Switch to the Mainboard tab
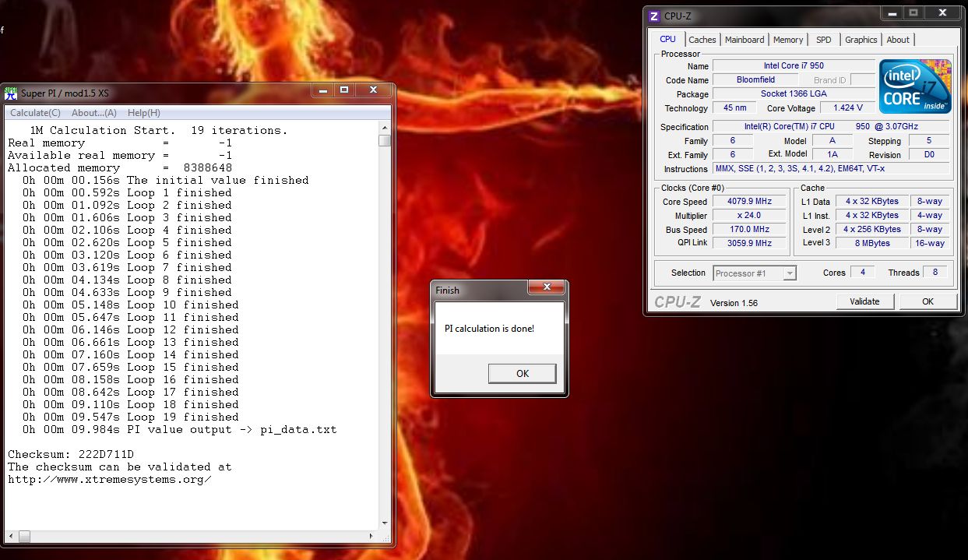Image resolution: width=968 pixels, height=560 pixels. click(744, 40)
